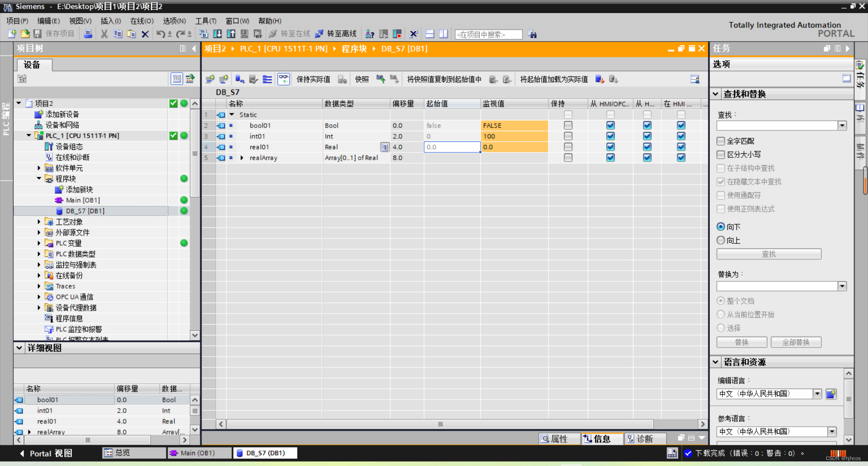Enable case sensitive checkbox
The width and height of the screenshot is (868, 466).
721,155
